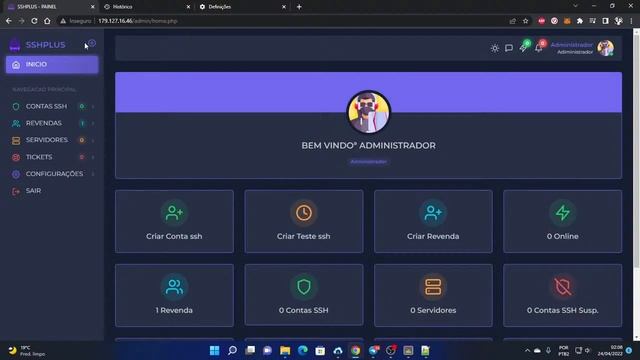Screen dimensions: 640x360
Task: Open the Windows Start menu
Action: click(x=214, y=350)
